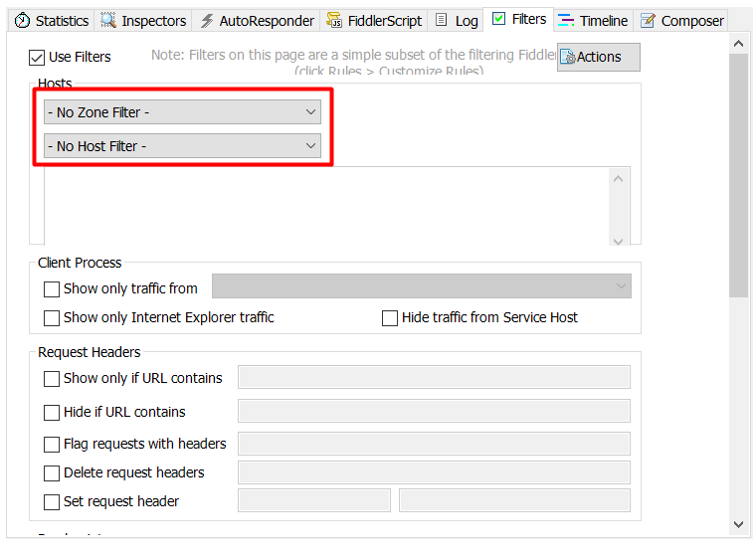754x560 pixels.
Task: Click the Log document icon
Action: (441, 20)
